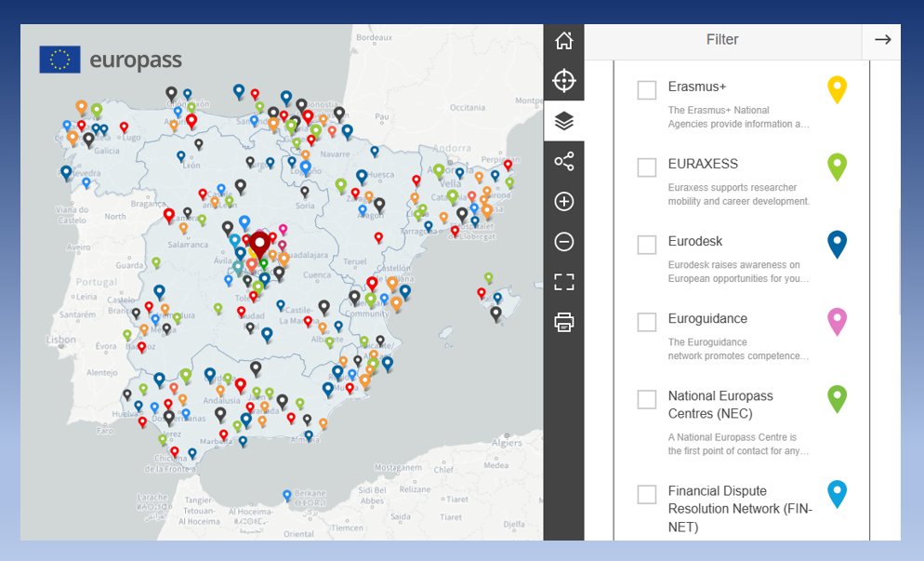Check the Eurodesk filter box

(646, 245)
